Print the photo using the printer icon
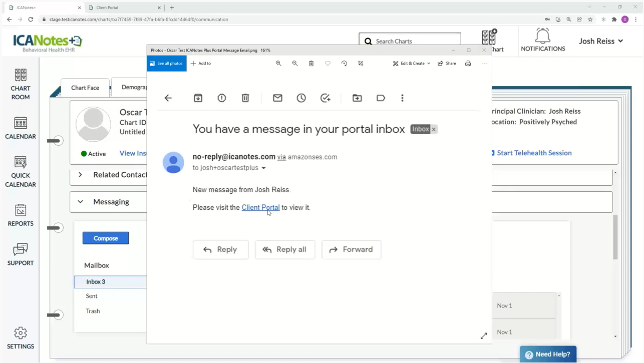 pyautogui.click(x=468, y=64)
